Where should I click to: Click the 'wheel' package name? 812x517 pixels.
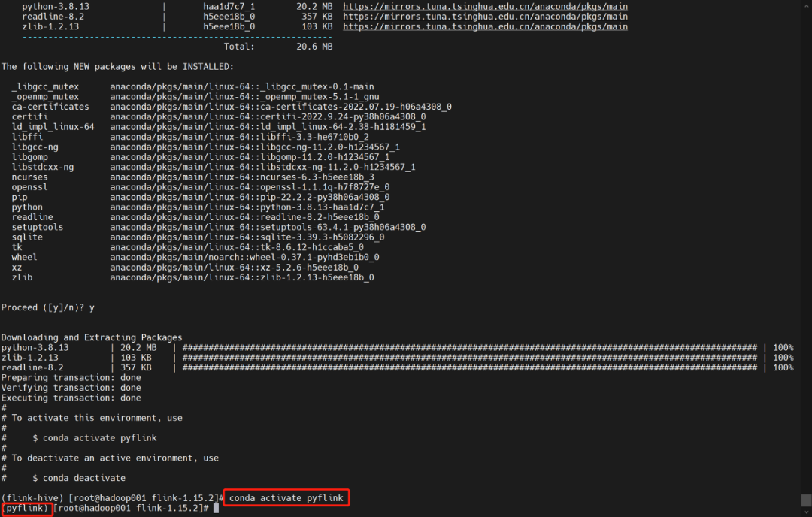point(24,257)
